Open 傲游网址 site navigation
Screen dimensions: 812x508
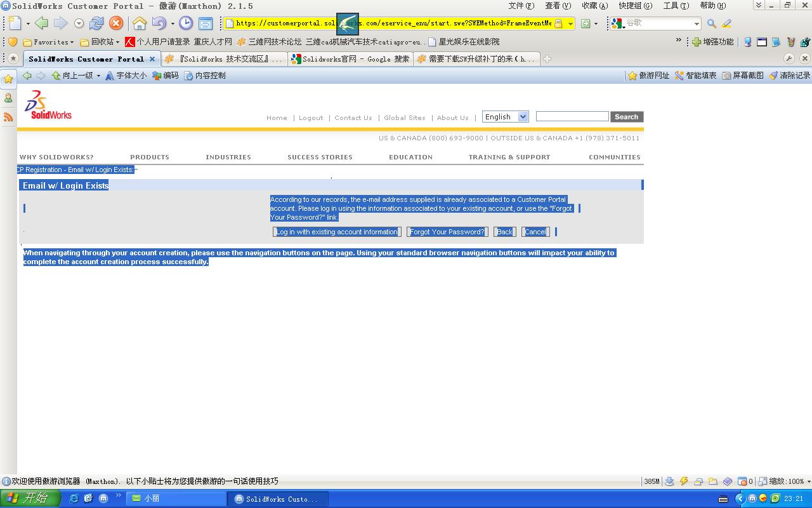[x=648, y=76]
